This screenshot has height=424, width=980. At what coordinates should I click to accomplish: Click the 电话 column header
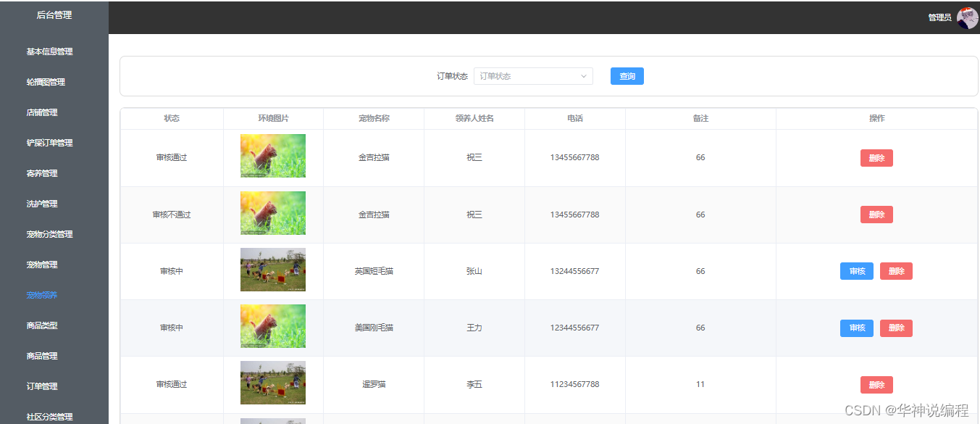tap(575, 118)
